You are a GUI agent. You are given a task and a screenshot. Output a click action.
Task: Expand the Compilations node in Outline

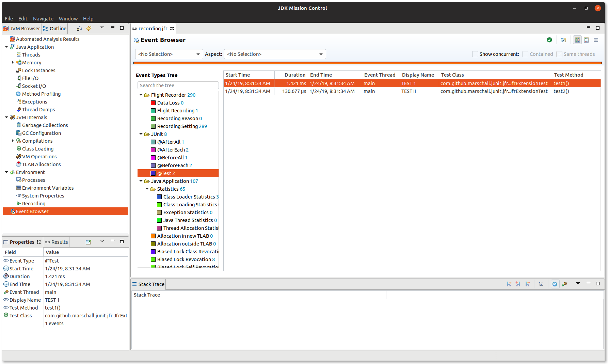click(x=13, y=141)
